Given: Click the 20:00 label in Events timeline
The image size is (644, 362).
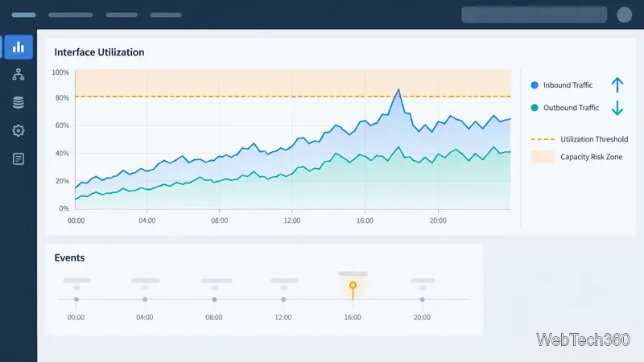Looking at the screenshot, I should click(x=422, y=317).
